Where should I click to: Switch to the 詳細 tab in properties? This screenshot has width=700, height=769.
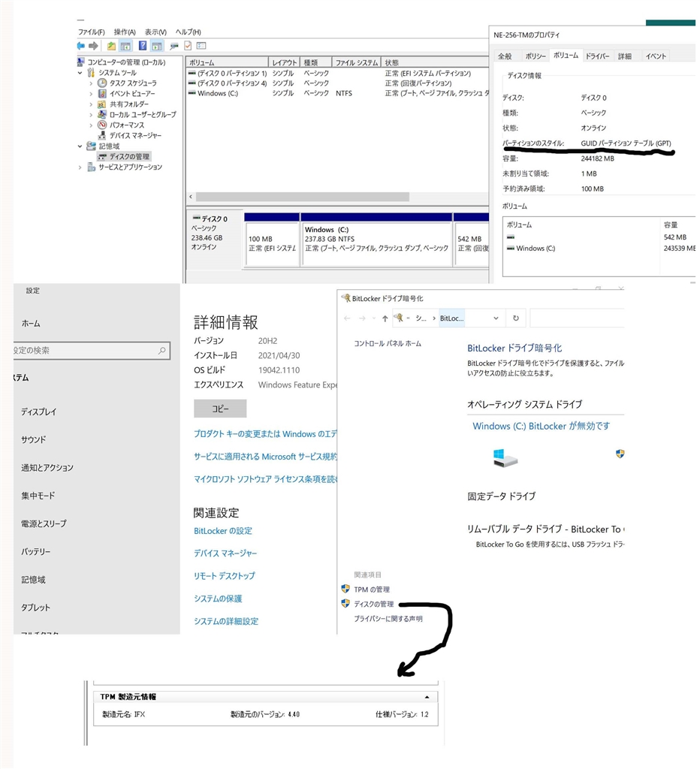click(624, 56)
